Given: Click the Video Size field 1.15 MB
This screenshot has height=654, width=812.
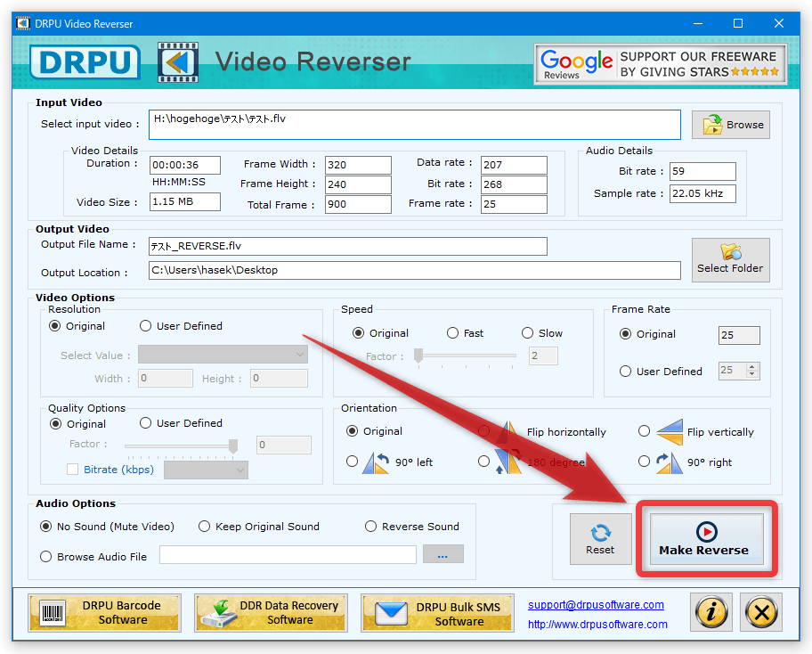Looking at the screenshot, I should 185,201.
